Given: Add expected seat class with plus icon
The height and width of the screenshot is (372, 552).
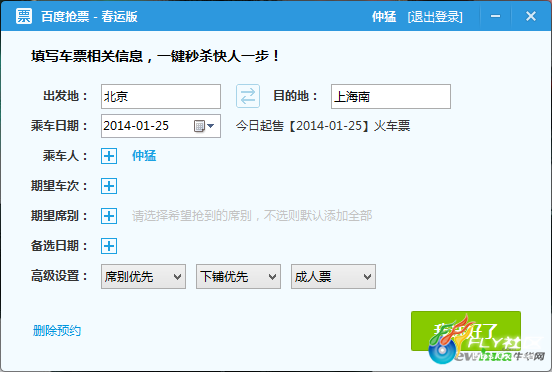Looking at the screenshot, I should pos(109,216).
